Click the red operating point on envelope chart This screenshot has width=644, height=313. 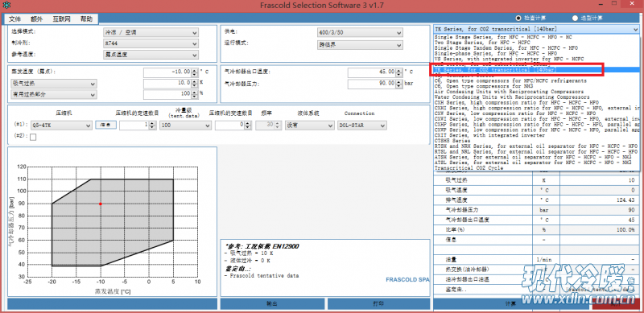100,204
